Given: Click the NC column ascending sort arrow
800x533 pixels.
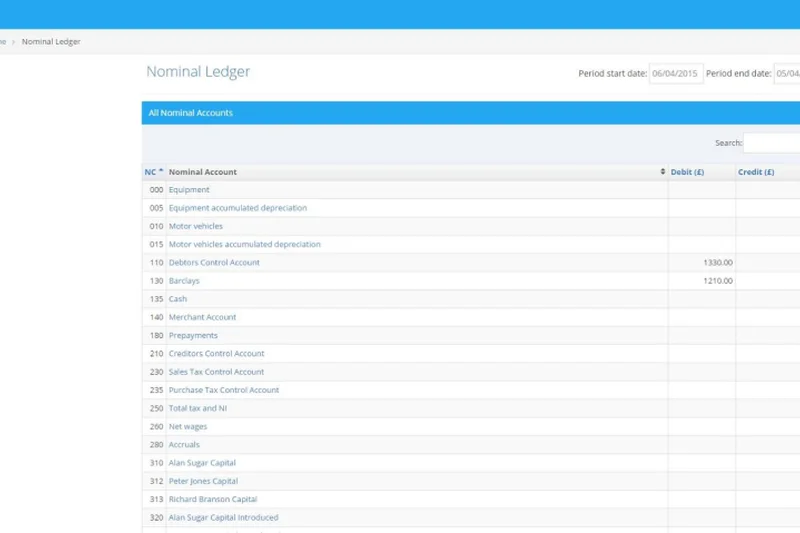Looking at the screenshot, I should tap(161, 171).
